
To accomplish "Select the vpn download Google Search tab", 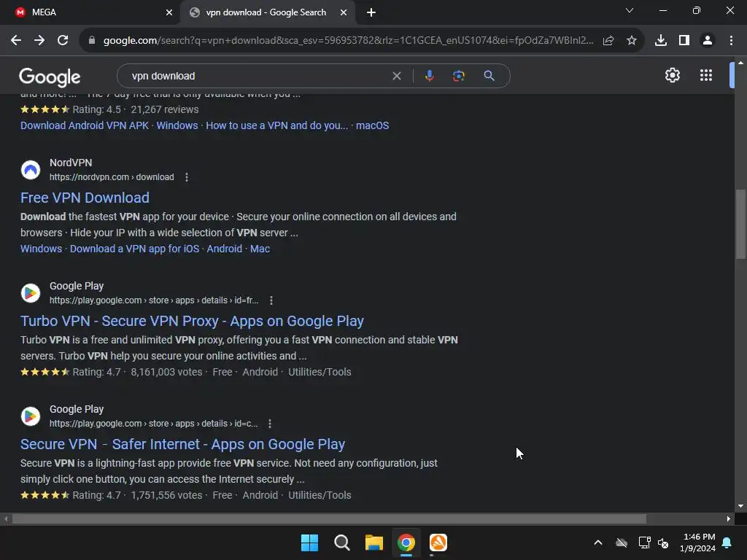I will [x=266, y=12].
